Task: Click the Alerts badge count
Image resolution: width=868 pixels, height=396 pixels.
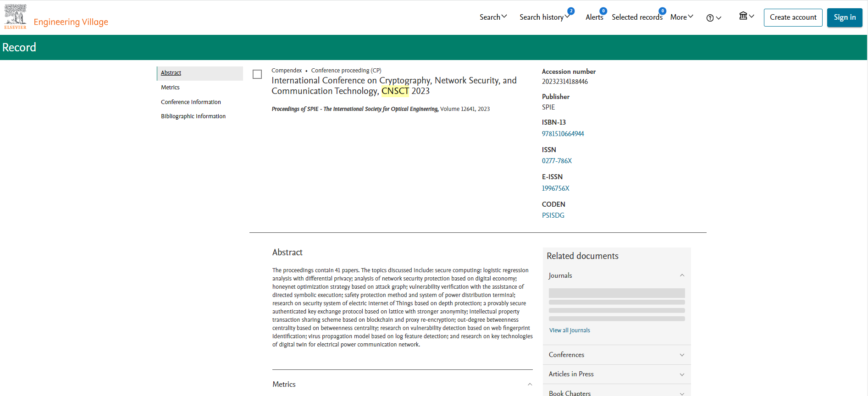Action: tap(603, 11)
